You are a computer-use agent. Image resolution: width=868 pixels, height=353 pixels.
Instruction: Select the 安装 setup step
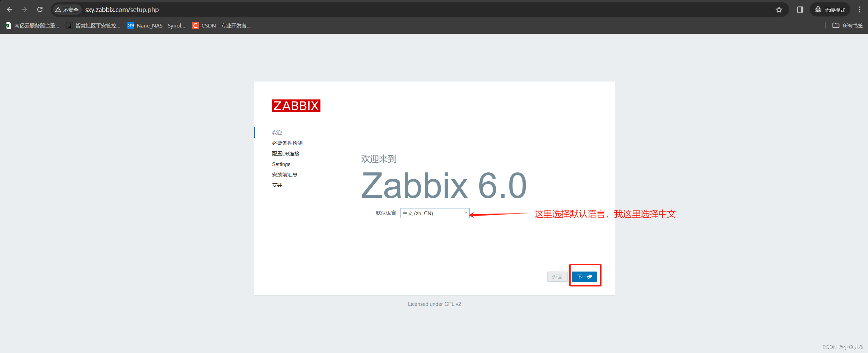(x=277, y=185)
